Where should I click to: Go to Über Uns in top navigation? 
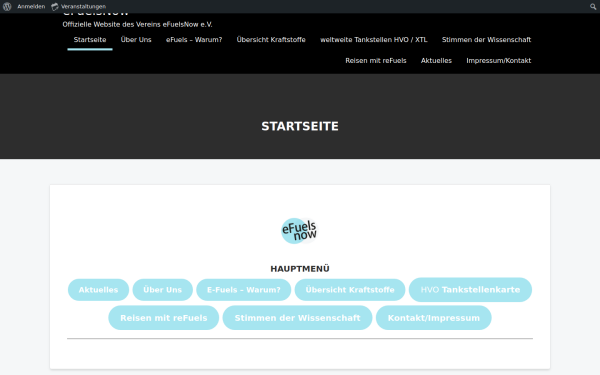(136, 40)
